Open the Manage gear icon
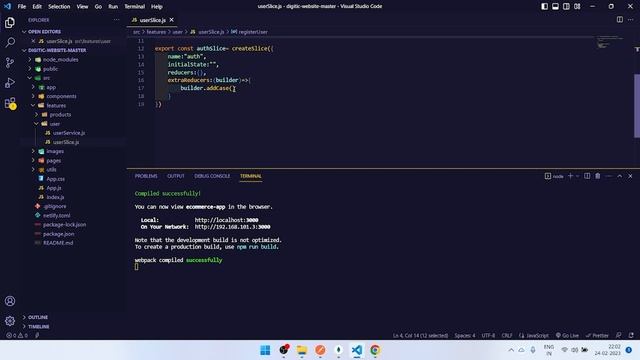Image resolution: width=640 pixels, height=360 pixels. click(10, 321)
